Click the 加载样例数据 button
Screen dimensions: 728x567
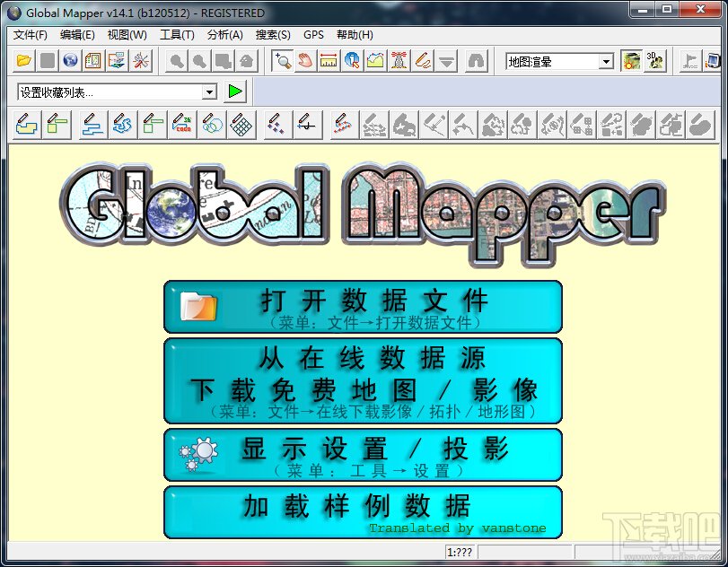[363, 511]
